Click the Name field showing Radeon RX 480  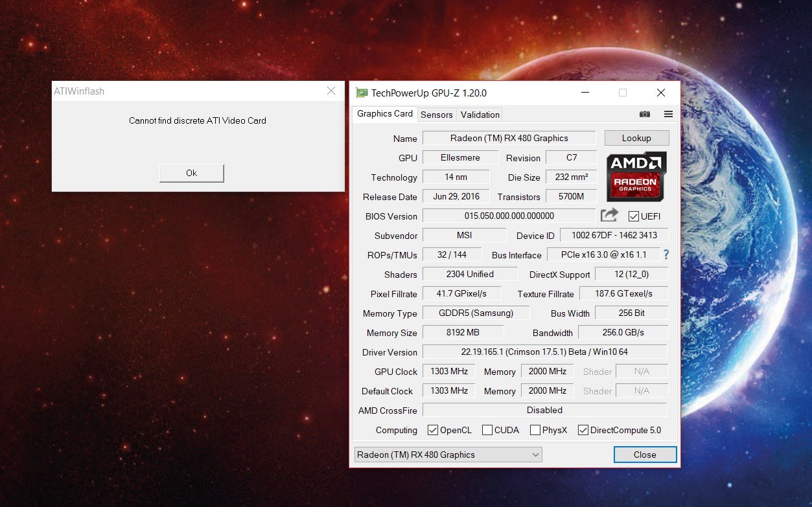pyautogui.click(x=509, y=138)
